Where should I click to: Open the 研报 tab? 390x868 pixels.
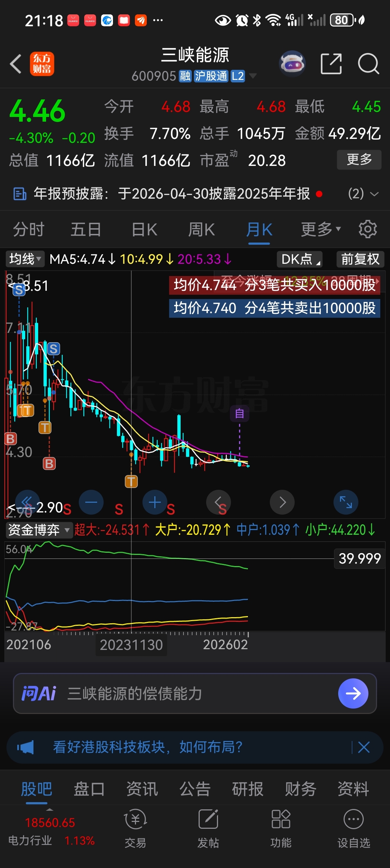[x=248, y=789]
